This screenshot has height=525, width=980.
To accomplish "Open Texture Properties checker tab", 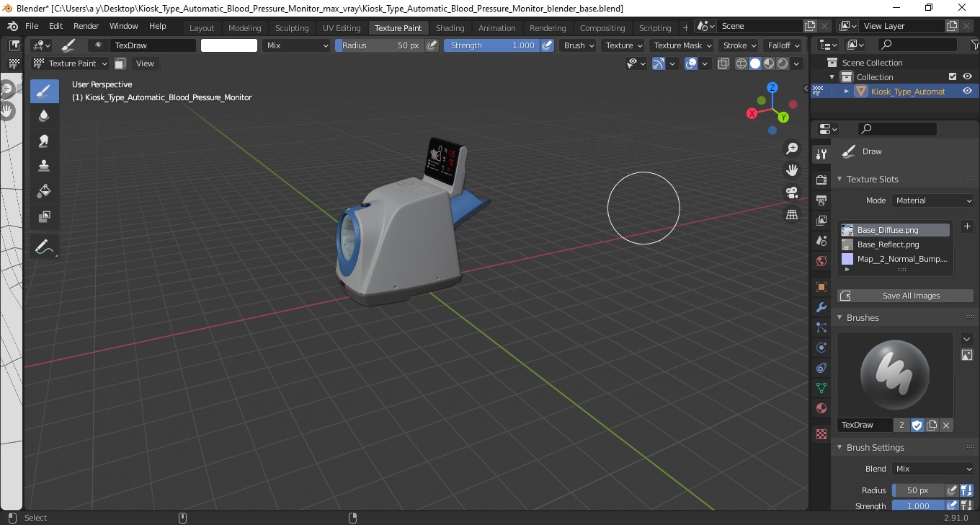I will [x=821, y=434].
